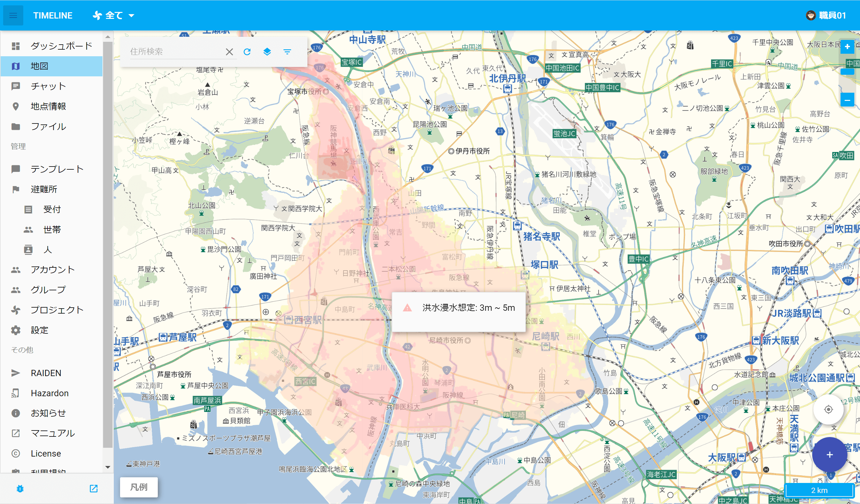Open プロジェクト management

(x=52, y=310)
